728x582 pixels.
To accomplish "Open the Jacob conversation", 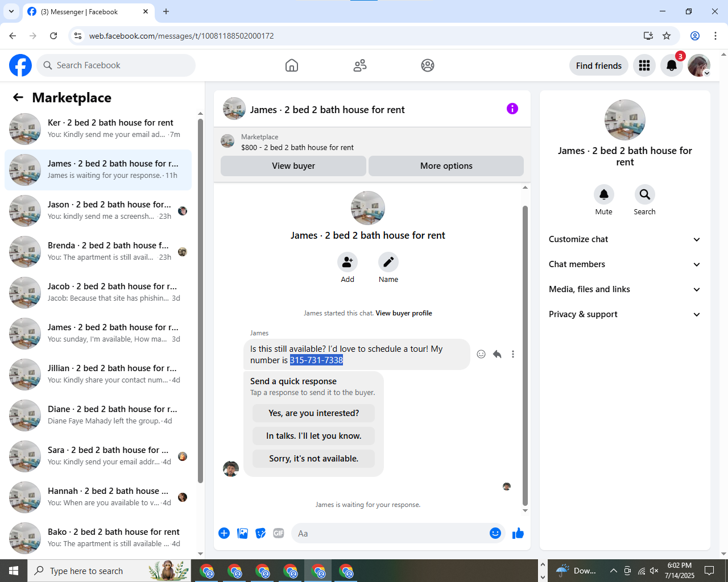I will click(98, 293).
